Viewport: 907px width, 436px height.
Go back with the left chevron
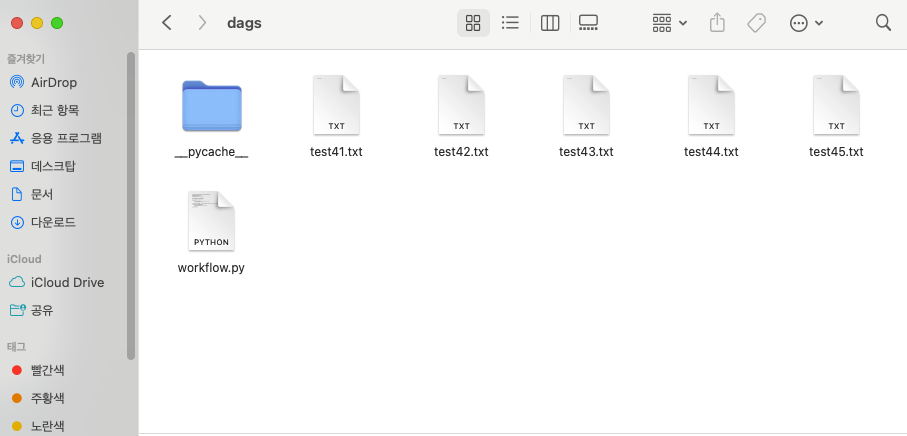pos(167,23)
